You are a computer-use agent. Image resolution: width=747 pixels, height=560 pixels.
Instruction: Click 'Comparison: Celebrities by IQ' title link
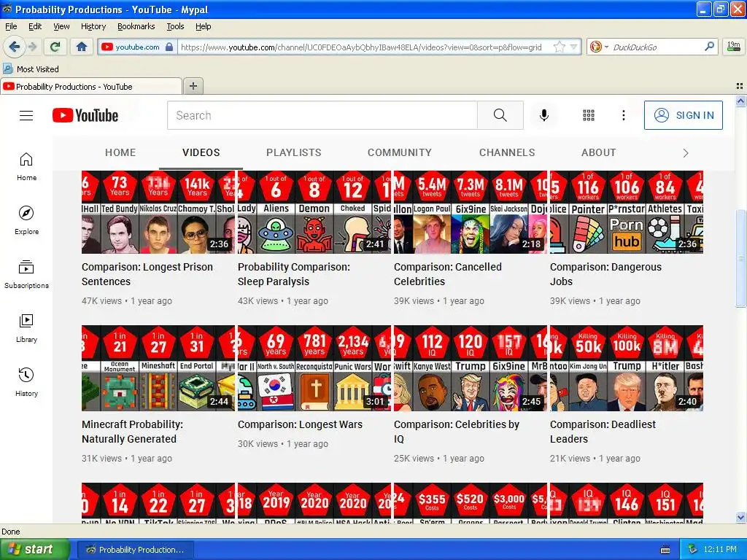(x=457, y=432)
